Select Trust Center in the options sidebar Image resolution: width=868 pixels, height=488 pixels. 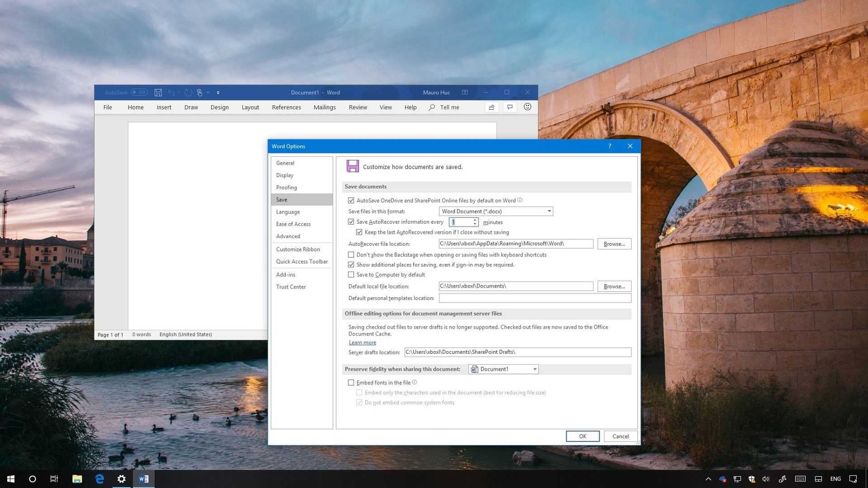pos(291,286)
